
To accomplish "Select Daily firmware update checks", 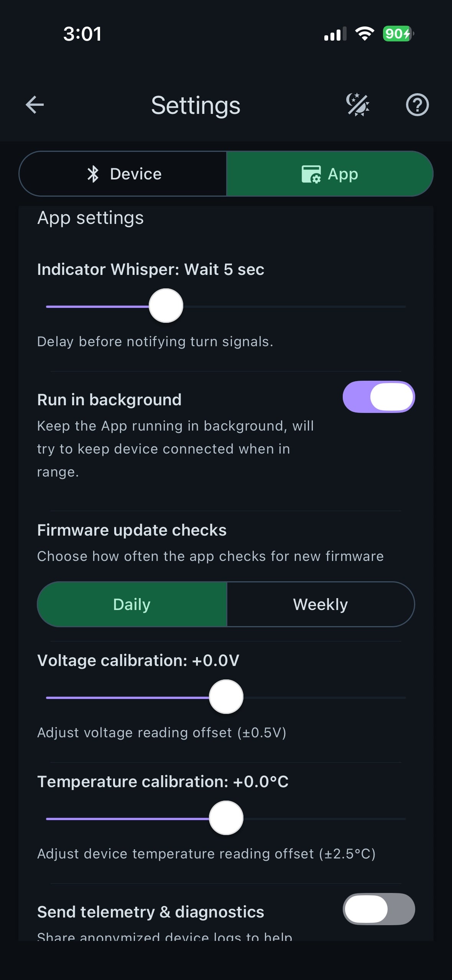I will click(x=132, y=605).
